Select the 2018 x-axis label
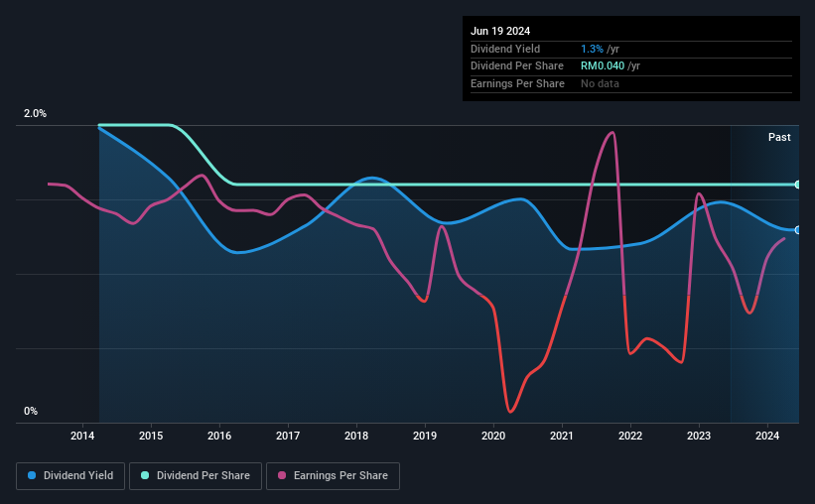815x504 pixels. [356, 436]
